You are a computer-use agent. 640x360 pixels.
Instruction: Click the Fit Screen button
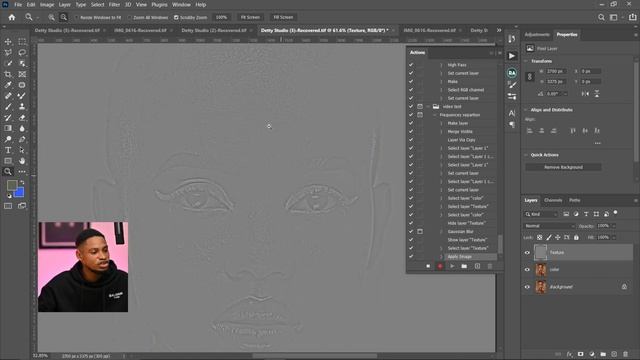[250, 18]
